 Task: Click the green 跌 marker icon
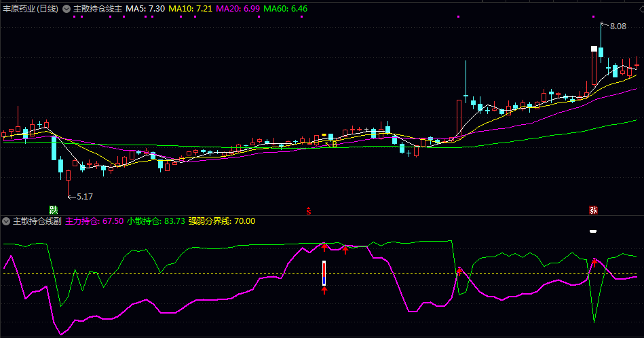pyautogui.click(x=53, y=210)
